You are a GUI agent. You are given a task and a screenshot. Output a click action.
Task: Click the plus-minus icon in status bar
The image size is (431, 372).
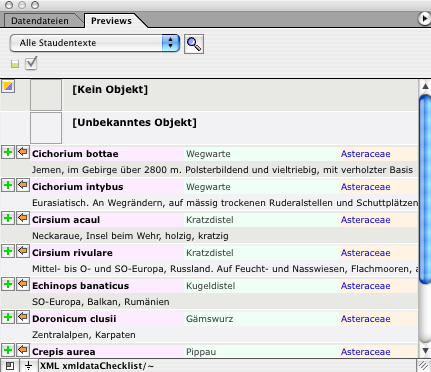29,366
